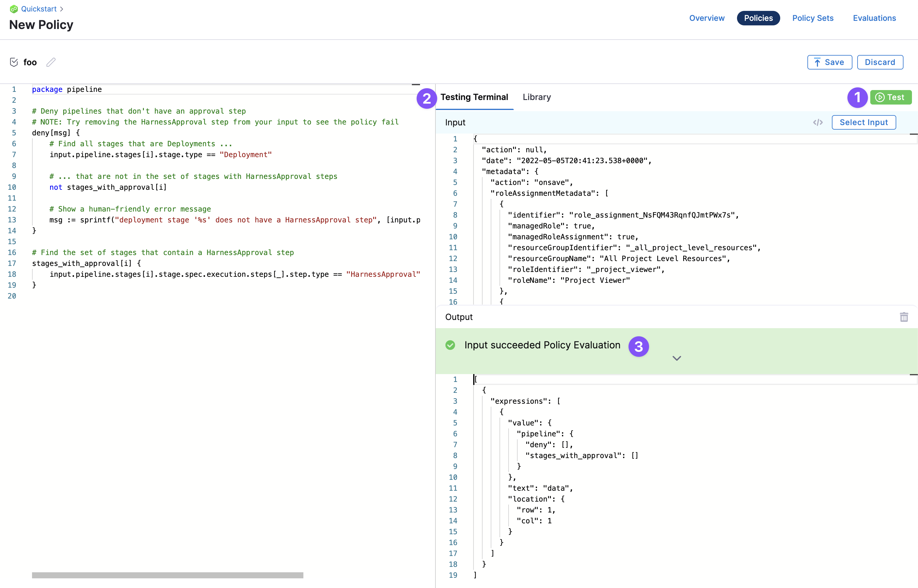
Task: Click the pencil edit icon next to foo
Action: click(51, 62)
